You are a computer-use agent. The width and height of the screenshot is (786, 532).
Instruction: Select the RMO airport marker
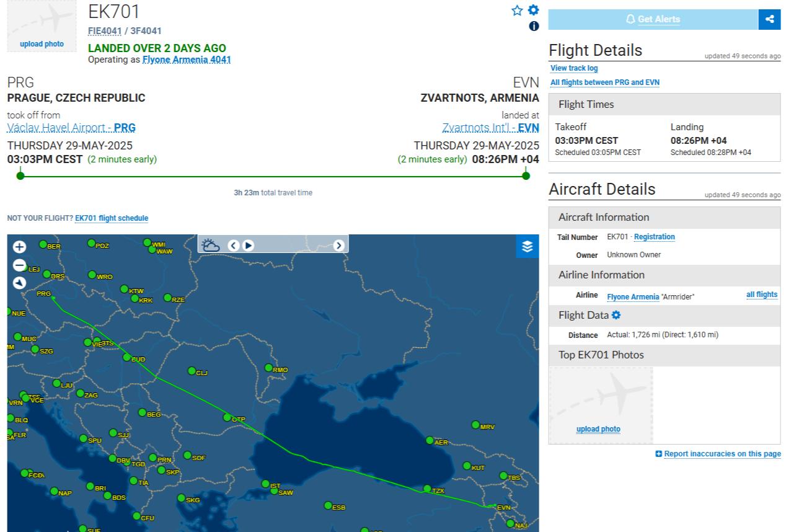pos(268,368)
